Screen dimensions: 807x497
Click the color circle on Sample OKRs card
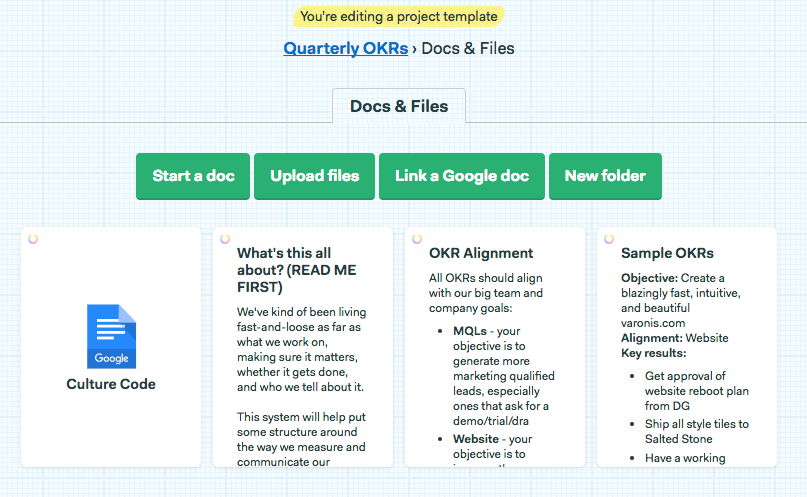pos(609,239)
